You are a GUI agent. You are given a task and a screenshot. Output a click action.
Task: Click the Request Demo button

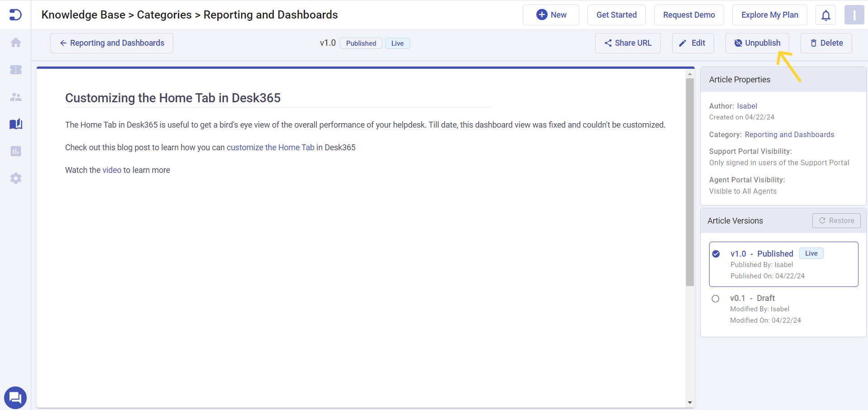tap(689, 15)
